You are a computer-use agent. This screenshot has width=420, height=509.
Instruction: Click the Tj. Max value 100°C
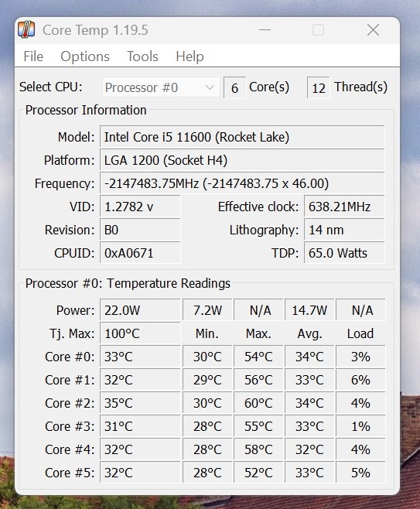click(x=140, y=333)
